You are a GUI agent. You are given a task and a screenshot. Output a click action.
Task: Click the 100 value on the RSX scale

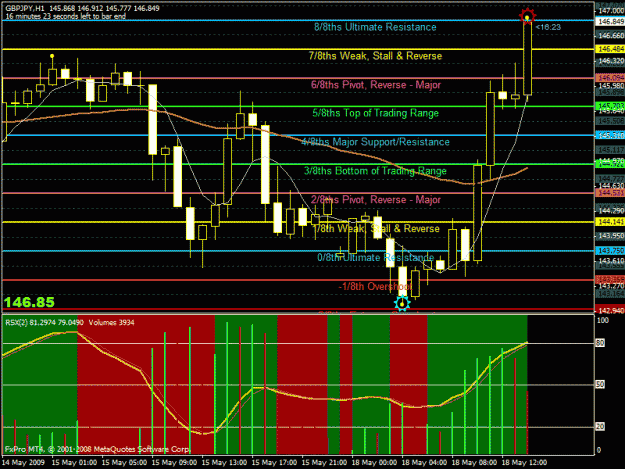[603, 321]
